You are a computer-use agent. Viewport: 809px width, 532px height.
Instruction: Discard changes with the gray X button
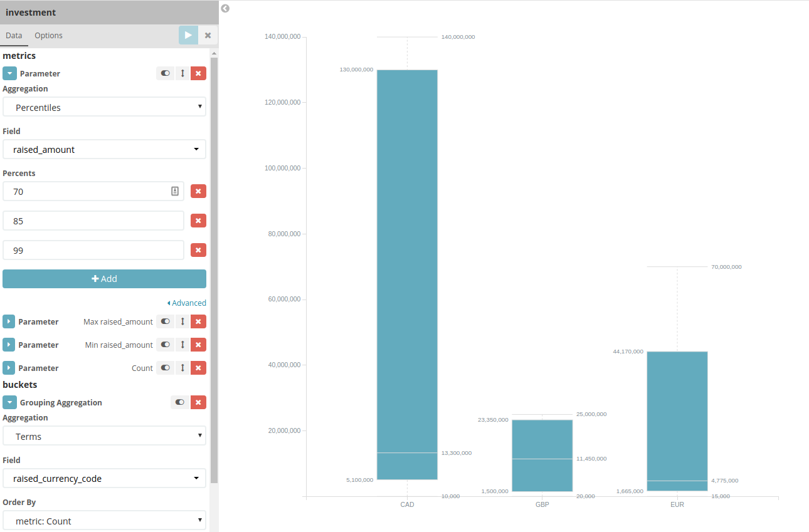[208, 35]
